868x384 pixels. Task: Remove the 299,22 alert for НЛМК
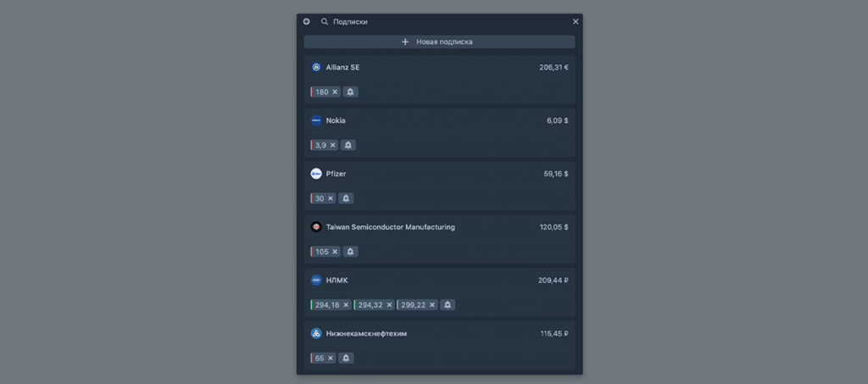coord(431,305)
